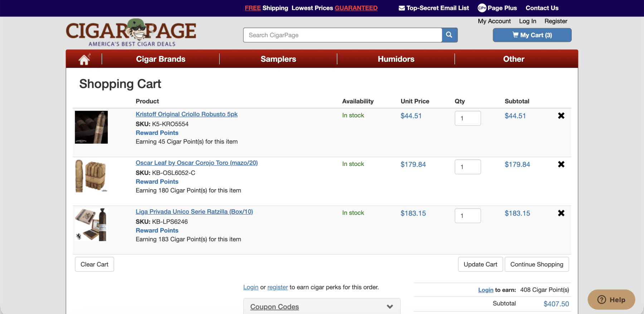Open My Cart (3) button
This screenshot has width=644, height=314.
pos(532,35)
